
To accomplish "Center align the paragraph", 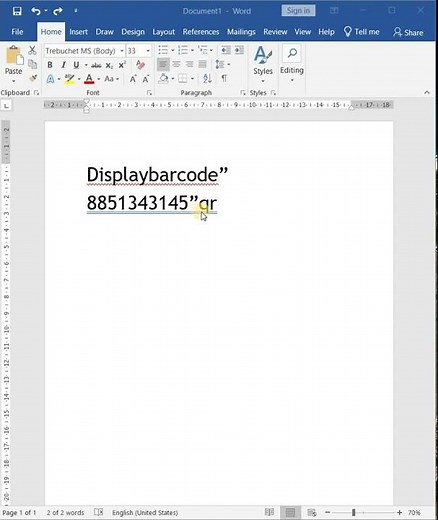I will pos(176,64).
